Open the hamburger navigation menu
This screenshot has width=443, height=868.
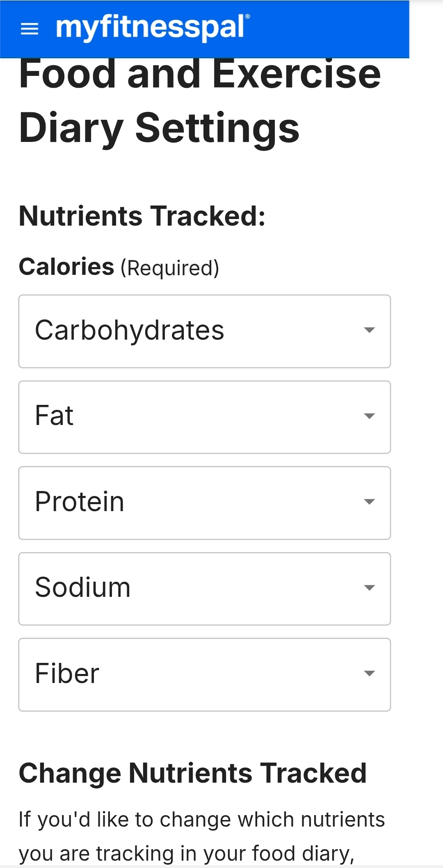30,29
